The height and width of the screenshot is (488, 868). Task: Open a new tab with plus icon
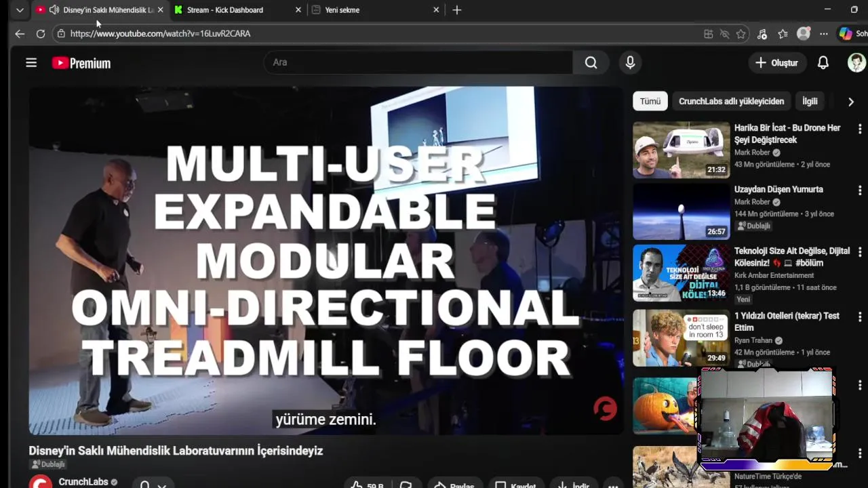point(457,10)
